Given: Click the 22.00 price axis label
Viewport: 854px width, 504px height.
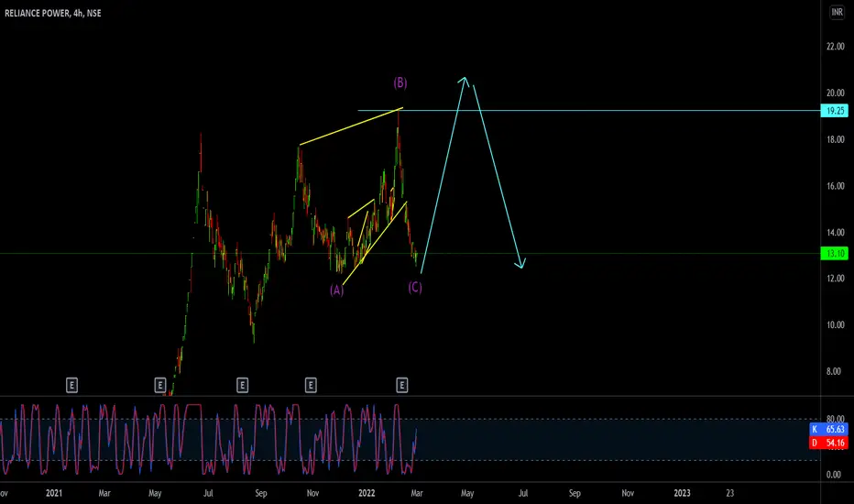Looking at the screenshot, I should pyautogui.click(x=836, y=47).
